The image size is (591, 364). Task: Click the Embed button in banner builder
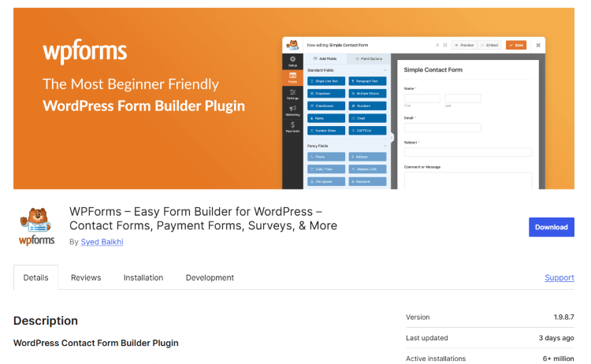(489, 45)
